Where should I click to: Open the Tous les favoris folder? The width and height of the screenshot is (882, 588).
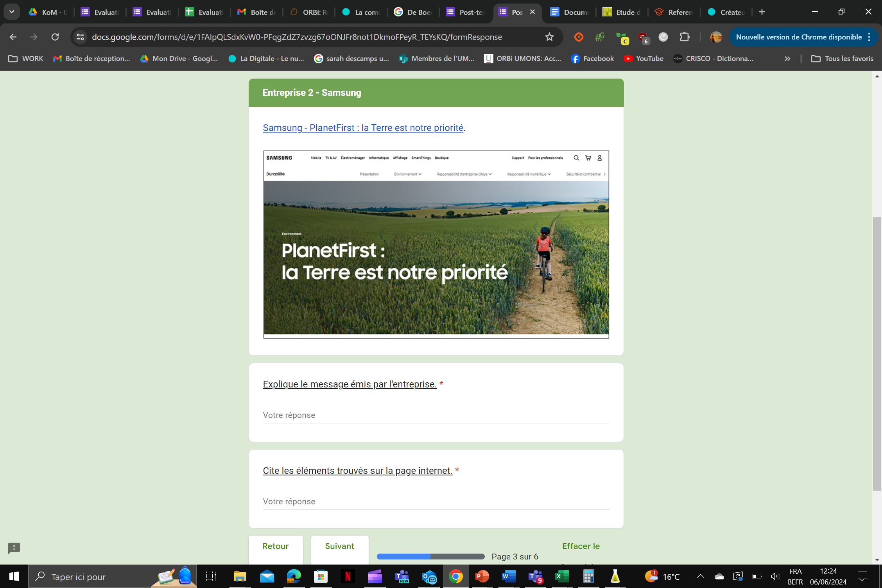842,59
